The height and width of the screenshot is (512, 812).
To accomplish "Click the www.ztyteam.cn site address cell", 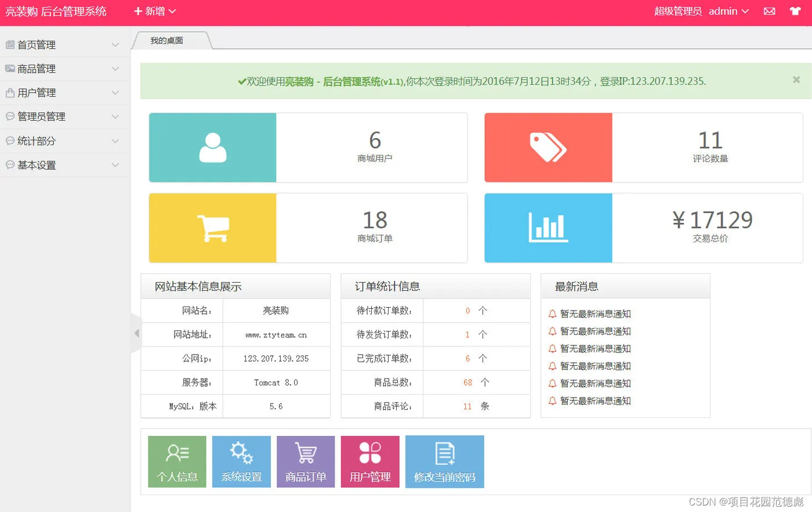I will tap(276, 335).
